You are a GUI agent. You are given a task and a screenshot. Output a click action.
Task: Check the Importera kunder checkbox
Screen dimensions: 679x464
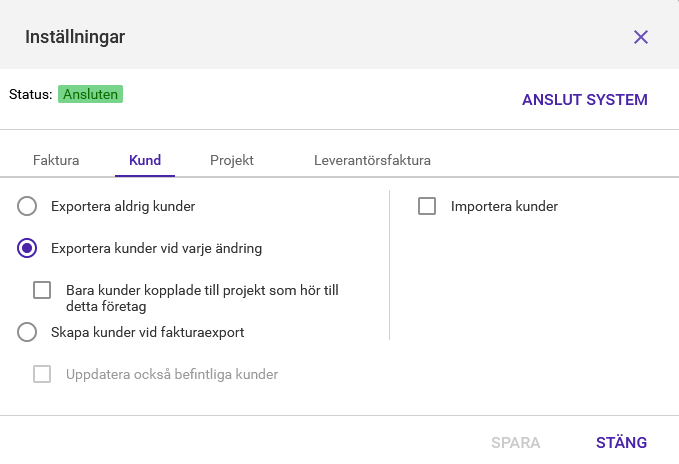(427, 206)
